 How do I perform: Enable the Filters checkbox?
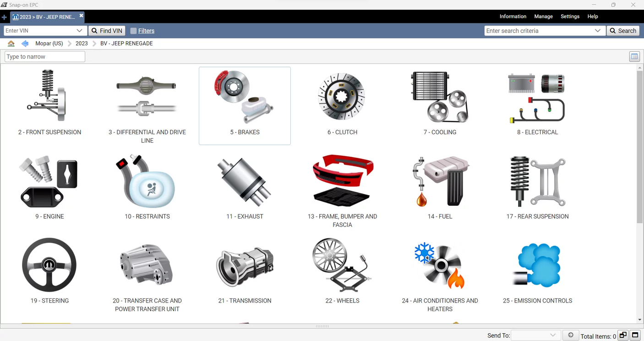click(133, 31)
